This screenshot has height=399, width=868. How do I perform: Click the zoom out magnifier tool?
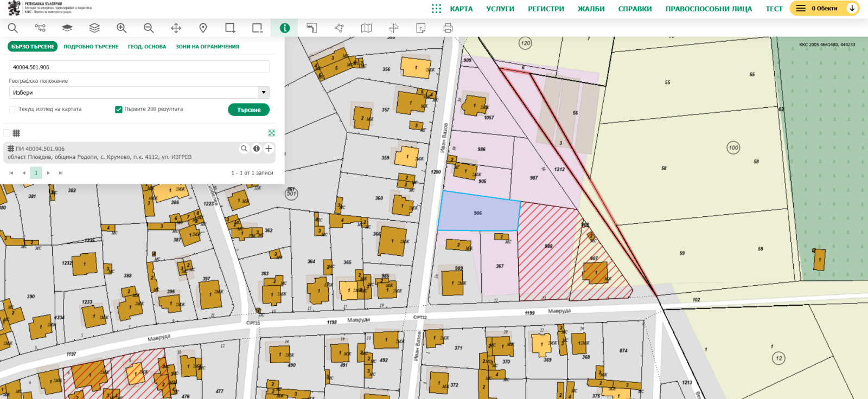[x=149, y=28]
